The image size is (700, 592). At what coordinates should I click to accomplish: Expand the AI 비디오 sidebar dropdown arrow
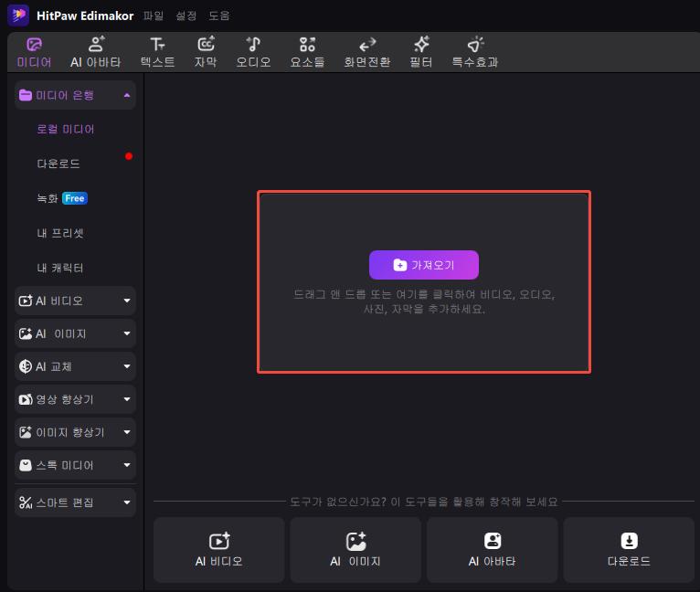[127, 301]
